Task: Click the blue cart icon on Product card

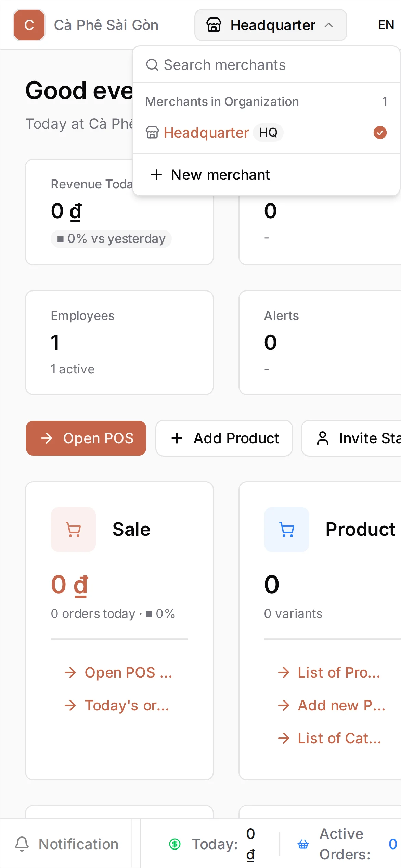Action: pos(287,530)
